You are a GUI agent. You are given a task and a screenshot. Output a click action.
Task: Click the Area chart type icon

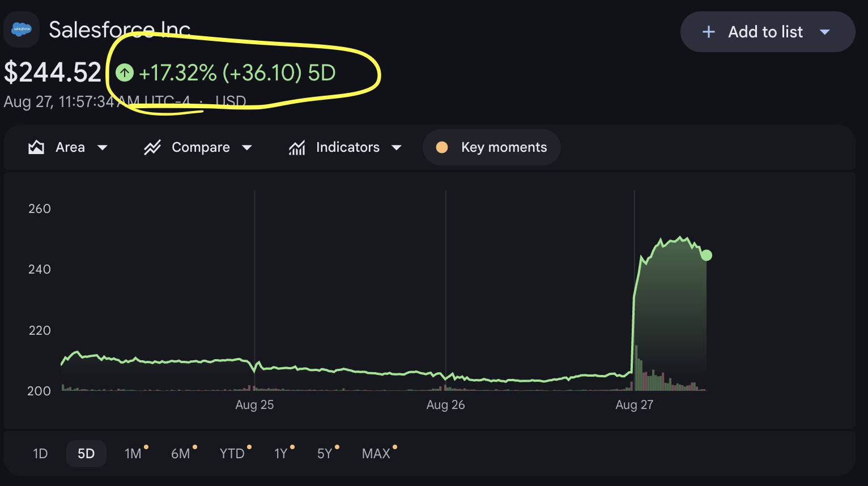[x=36, y=147]
